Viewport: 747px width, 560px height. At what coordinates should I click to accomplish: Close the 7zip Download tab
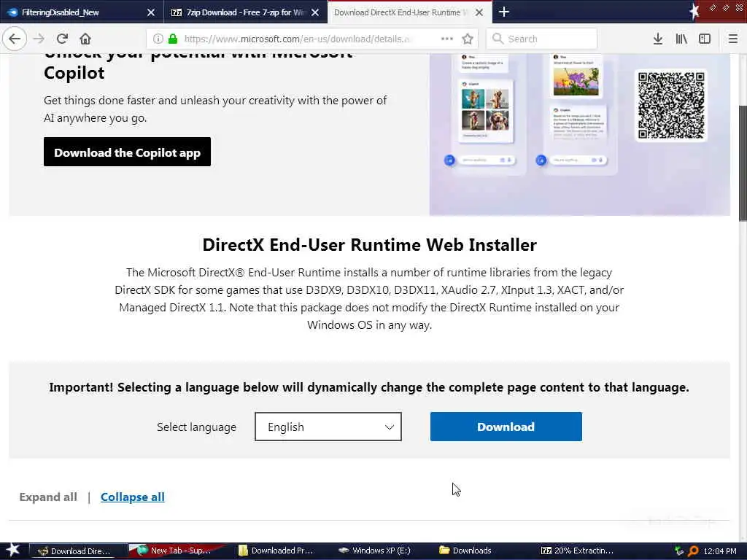tap(315, 12)
